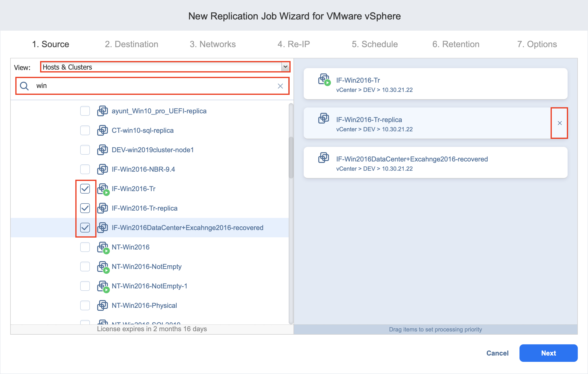Remove IF-Win2016-Tr-replica from the selected items

coord(559,123)
